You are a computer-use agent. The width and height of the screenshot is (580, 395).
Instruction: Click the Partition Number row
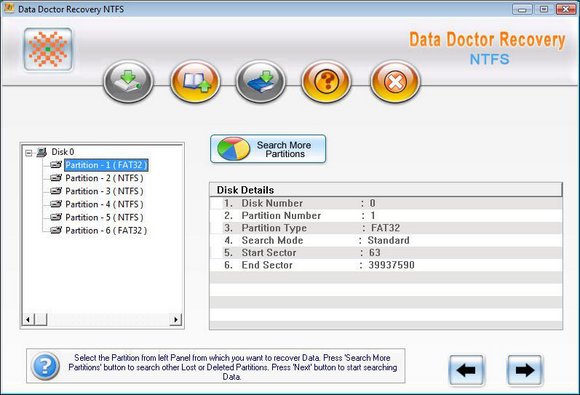tap(386, 216)
